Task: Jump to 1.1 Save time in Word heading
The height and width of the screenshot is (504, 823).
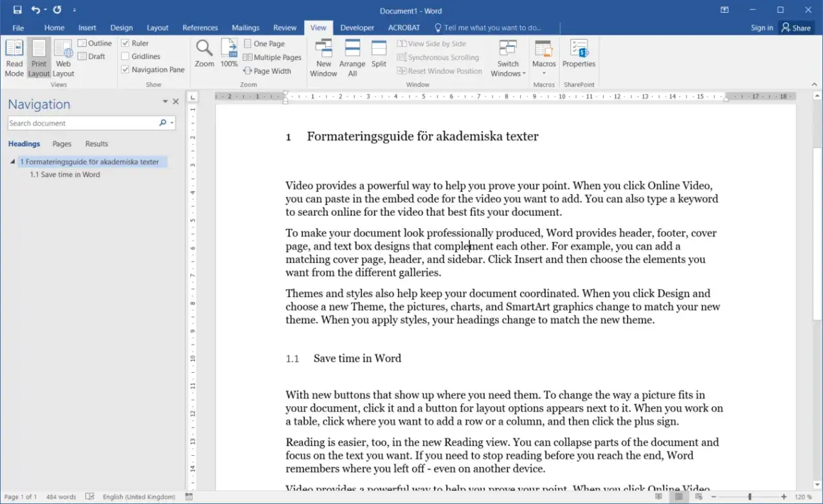Action: pos(65,174)
